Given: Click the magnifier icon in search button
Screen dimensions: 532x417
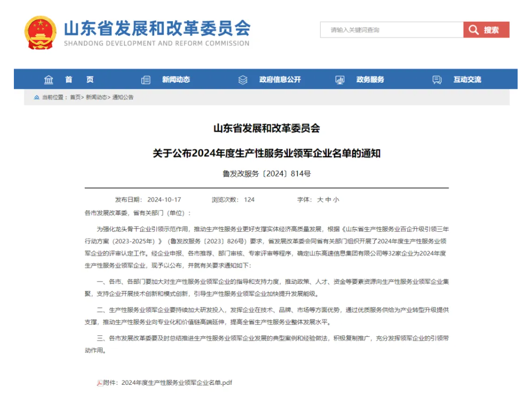Looking at the screenshot, I should pyautogui.click(x=473, y=30).
